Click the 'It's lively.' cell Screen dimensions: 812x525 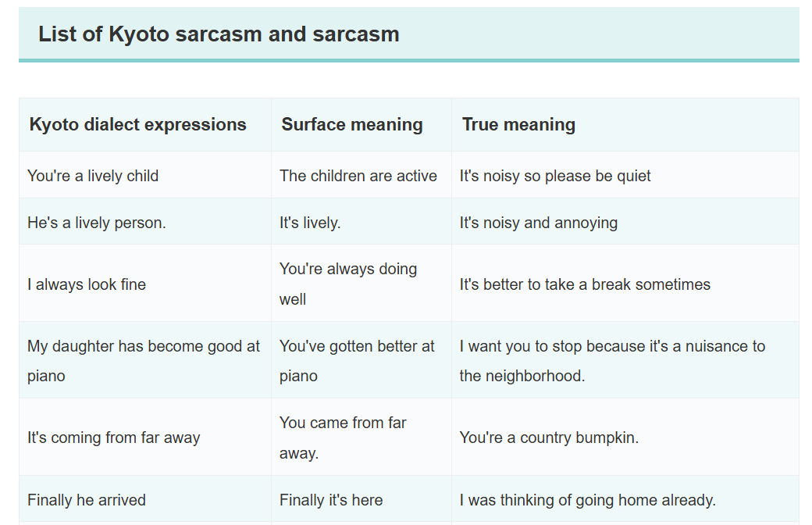[x=361, y=222]
